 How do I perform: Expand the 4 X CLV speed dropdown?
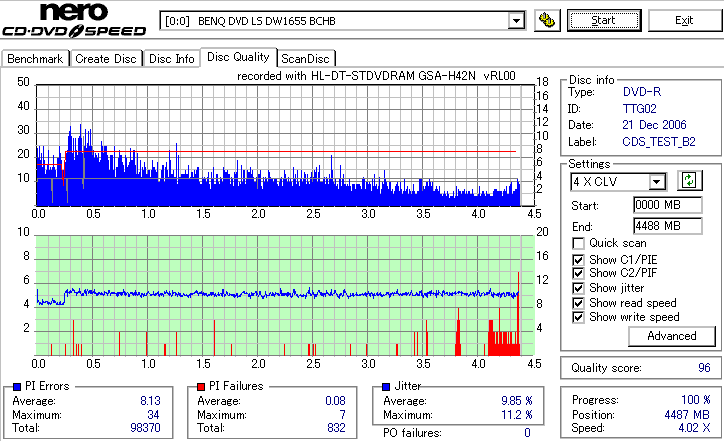(656, 182)
